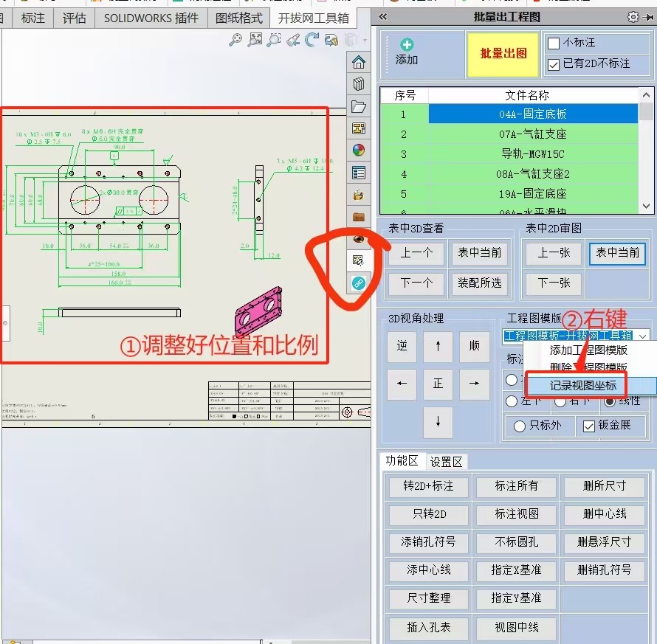Click the 删所尺寸 button

pos(605,485)
